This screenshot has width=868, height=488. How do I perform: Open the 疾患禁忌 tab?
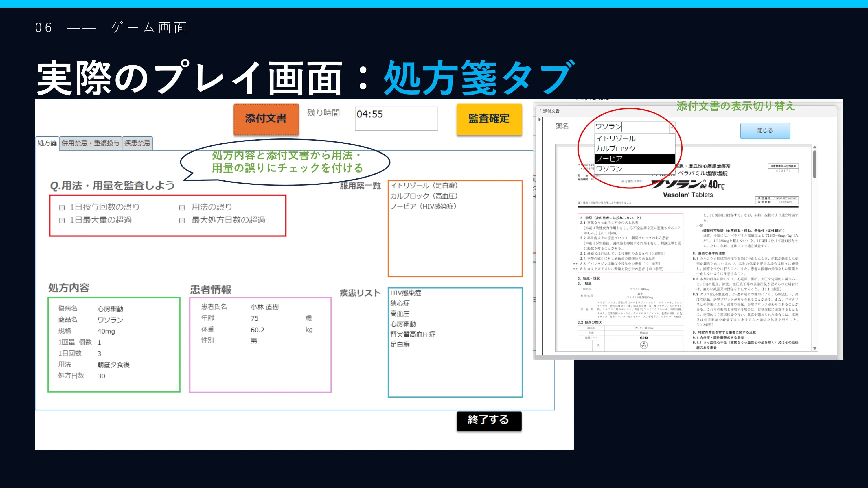pos(137,143)
